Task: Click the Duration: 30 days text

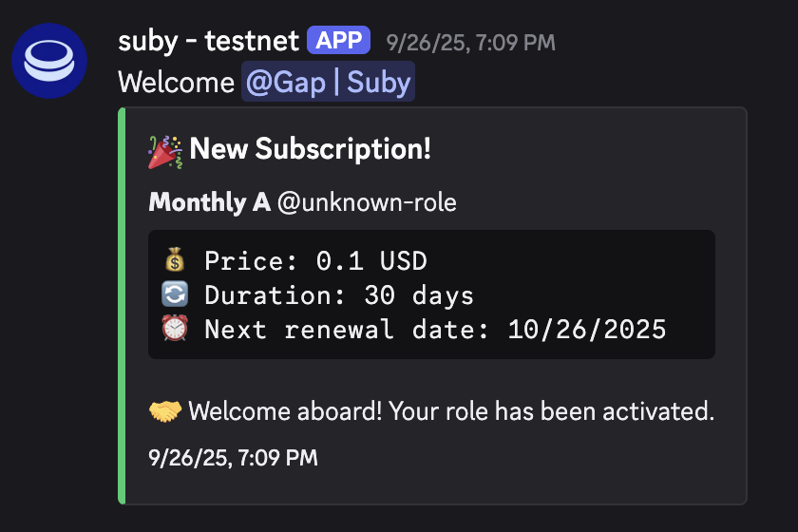Action: (338, 295)
